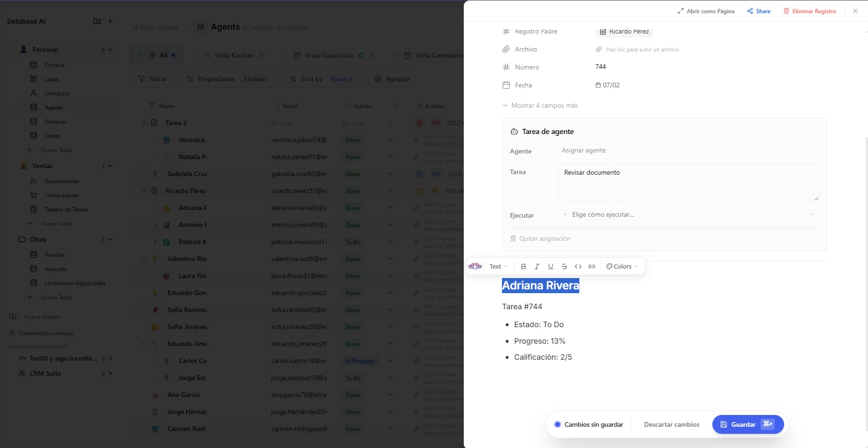Image resolution: width=868 pixels, height=448 pixels.
Task: Click the Agrupar button
Action: coord(392,79)
